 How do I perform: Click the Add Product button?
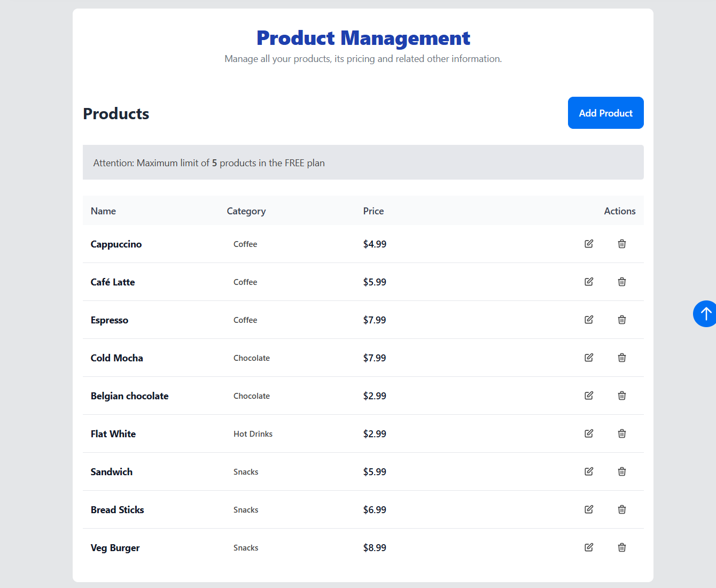605,113
